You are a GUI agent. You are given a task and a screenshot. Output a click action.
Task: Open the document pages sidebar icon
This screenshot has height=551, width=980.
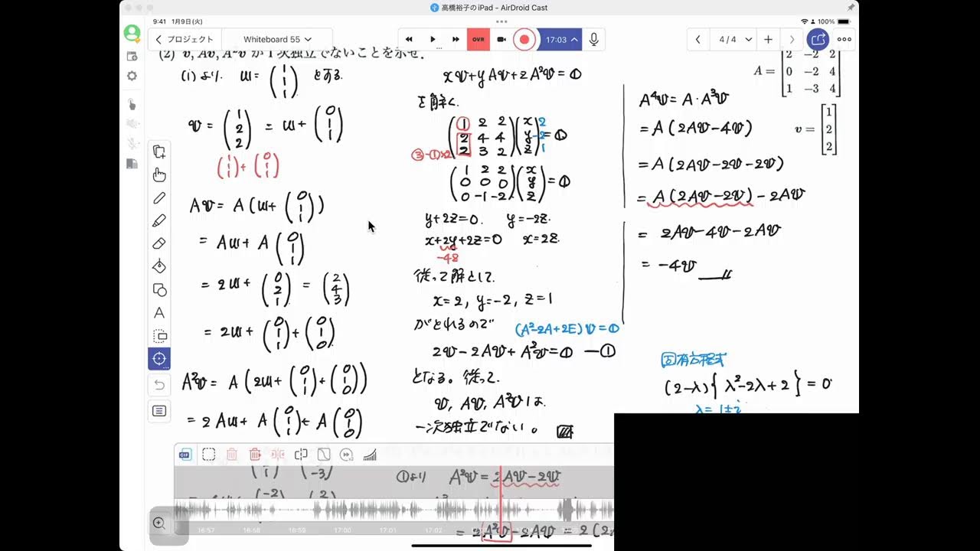click(x=132, y=163)
